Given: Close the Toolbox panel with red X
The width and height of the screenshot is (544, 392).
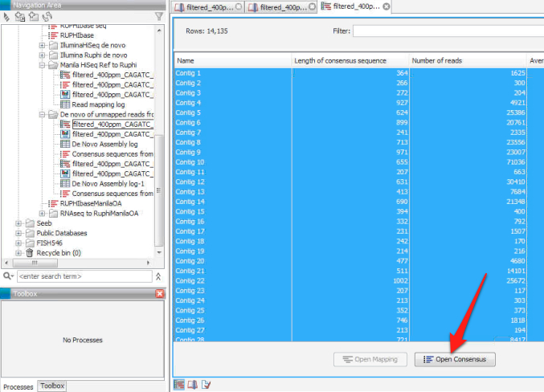Looking at the screenshot, I should coord(159,294).
